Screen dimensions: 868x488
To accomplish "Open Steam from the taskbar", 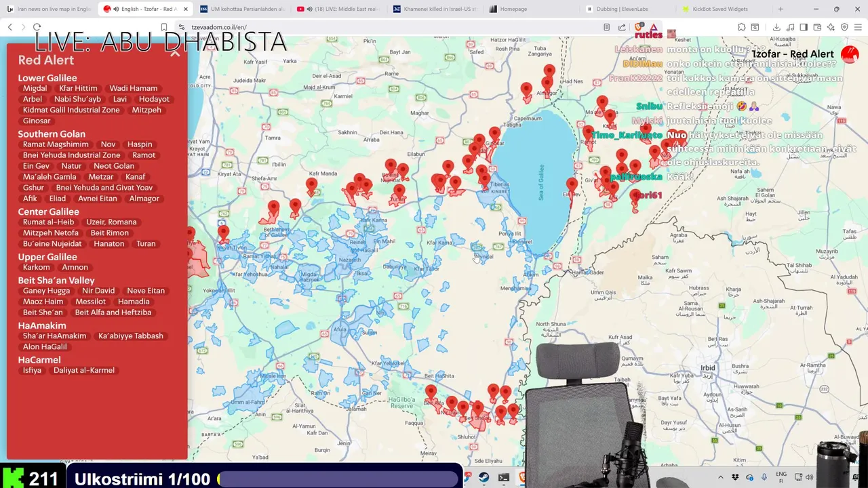I will [x=484, y=478].
